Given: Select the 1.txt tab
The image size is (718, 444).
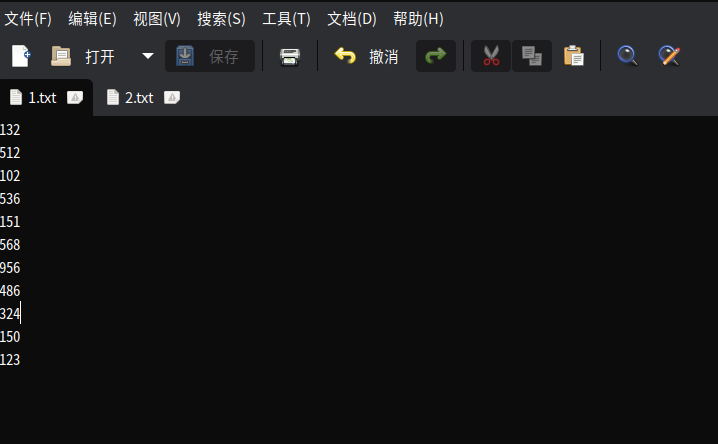Looking at the screenshot, I should click(42, 97).
